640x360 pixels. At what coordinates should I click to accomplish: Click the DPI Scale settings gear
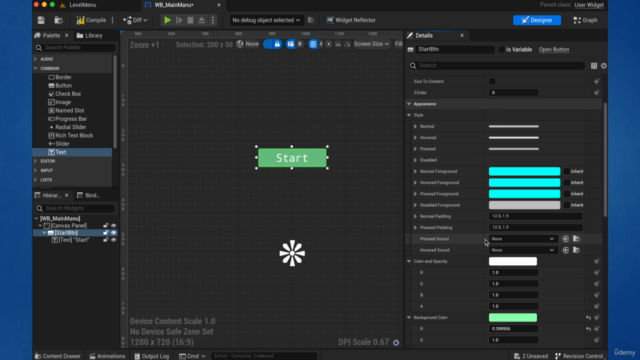396,342
